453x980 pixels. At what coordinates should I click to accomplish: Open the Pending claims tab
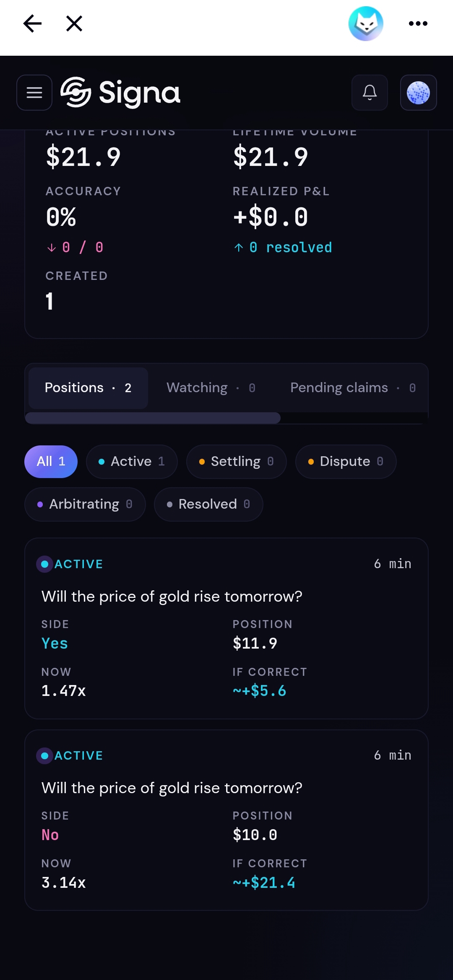tap(353, 388)
